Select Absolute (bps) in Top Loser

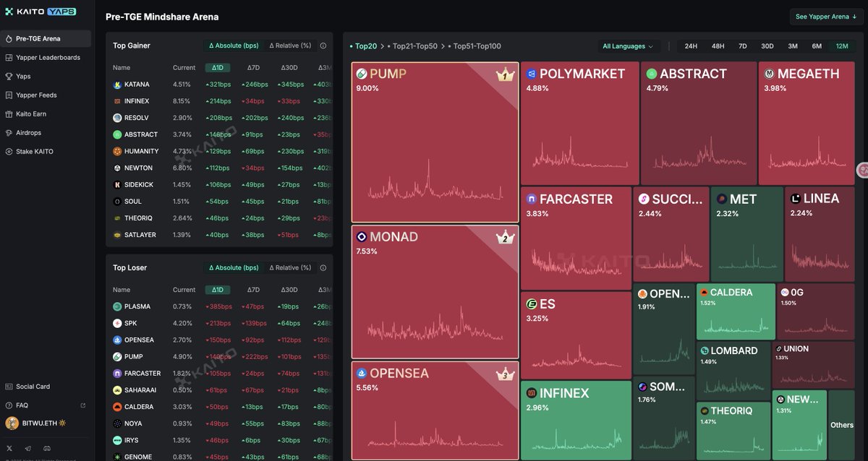[x=234, y=267]
